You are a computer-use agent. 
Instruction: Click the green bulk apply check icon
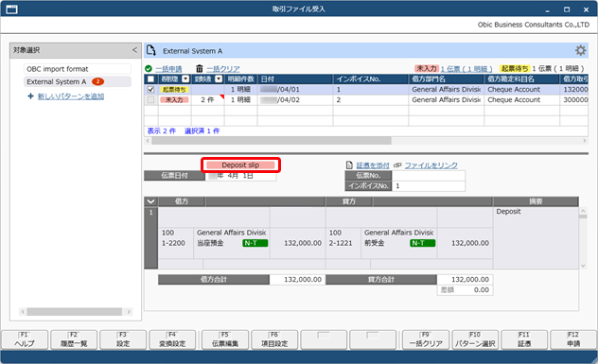click(x=149, y=69)
